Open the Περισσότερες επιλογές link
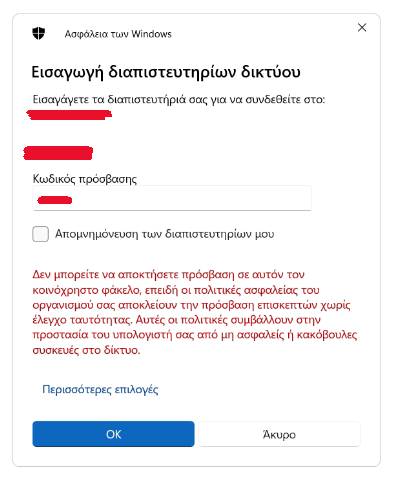The height and width of the screenshot is (481, 398). click(100, 389)
